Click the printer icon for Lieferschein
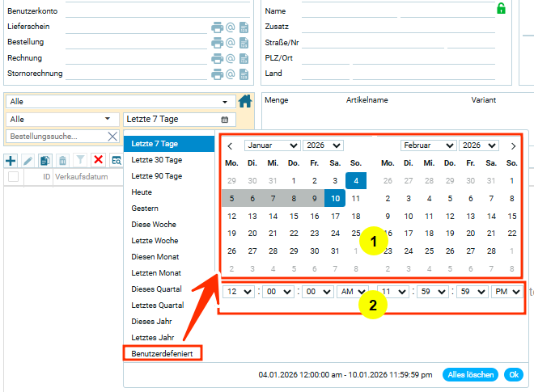 tap(217, 27)
